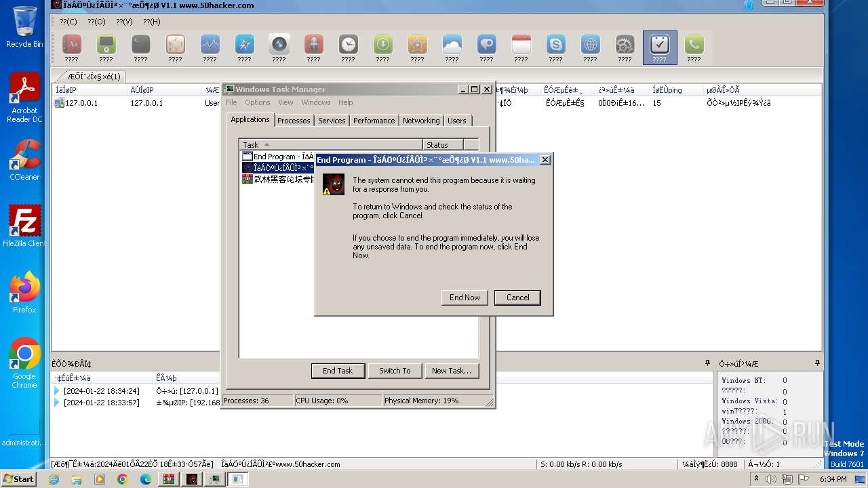This screenshot has width=868, height=488.
Task: Click pin icon of the OS statistics panel
Action: [x=817, y=363]
